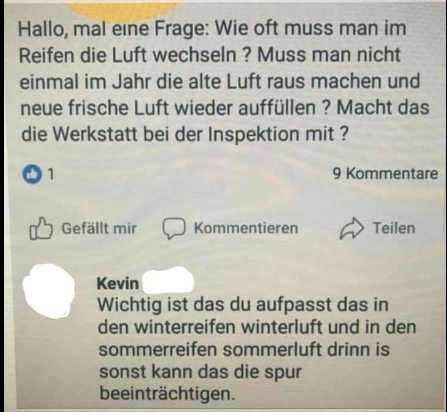Click the outlined thumbs-up icon beside Gefällt mir
Image resolution: width=447 pixels, height=412 pixels.
[x=41, y=228]
